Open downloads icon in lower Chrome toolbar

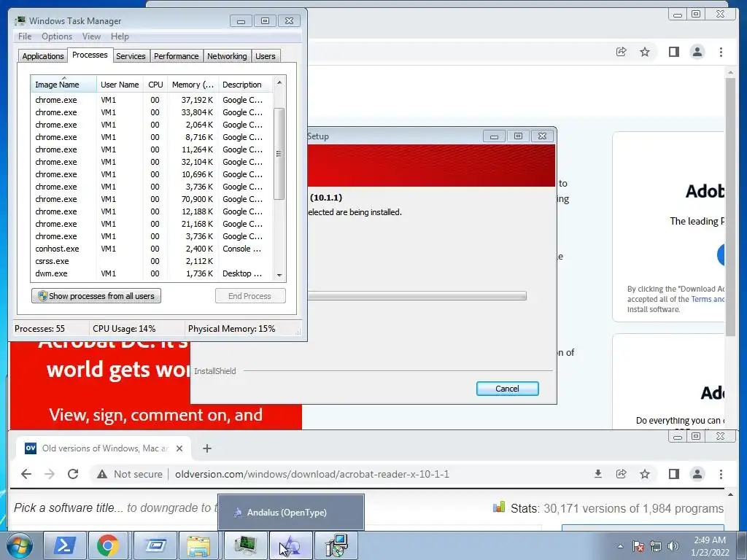click(598, 474)
